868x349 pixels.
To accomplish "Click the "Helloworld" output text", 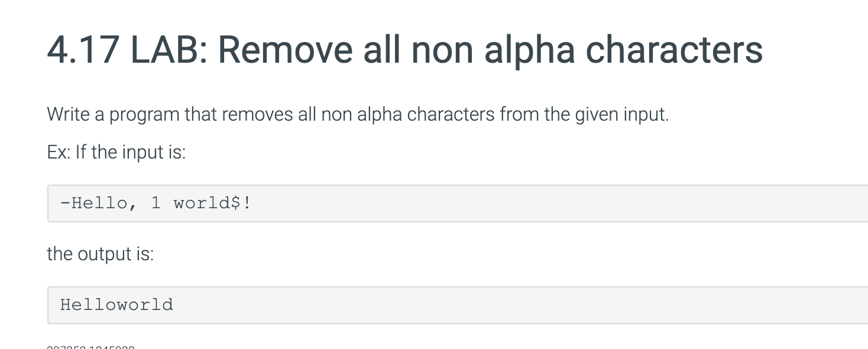I will click(116, 305).
